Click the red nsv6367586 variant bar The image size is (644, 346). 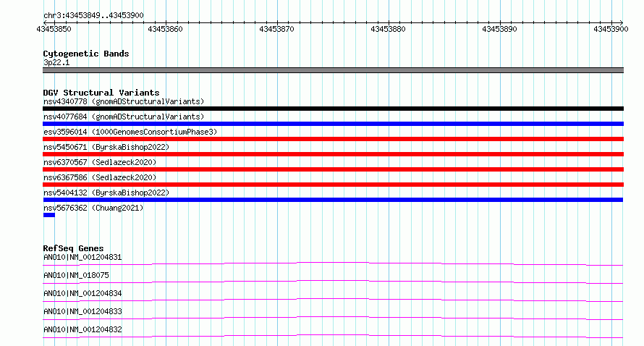[x=333, y=185]
